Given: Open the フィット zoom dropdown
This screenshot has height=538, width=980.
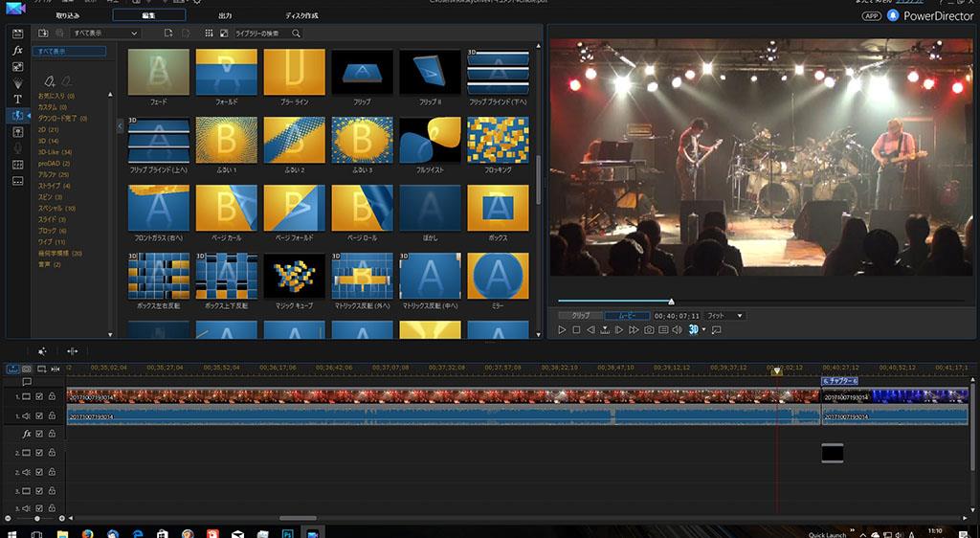Looking at the screenshot, I should click(724, 316).
